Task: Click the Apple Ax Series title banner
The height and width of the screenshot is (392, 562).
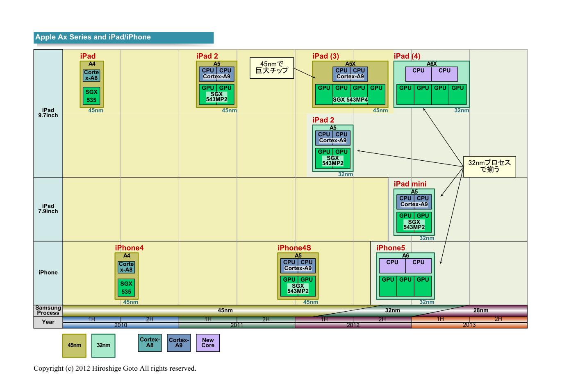Action: tap(123, 37)
